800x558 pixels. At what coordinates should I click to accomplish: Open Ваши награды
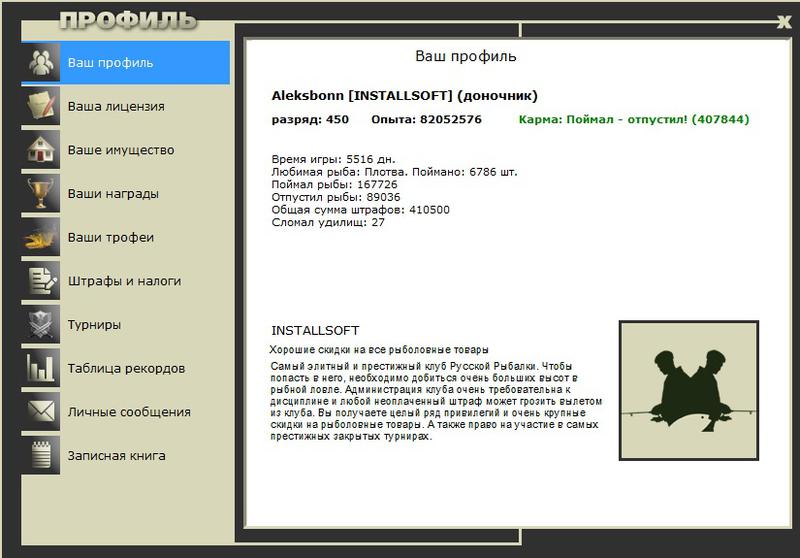pyautogui.click(x=126, y=193)
